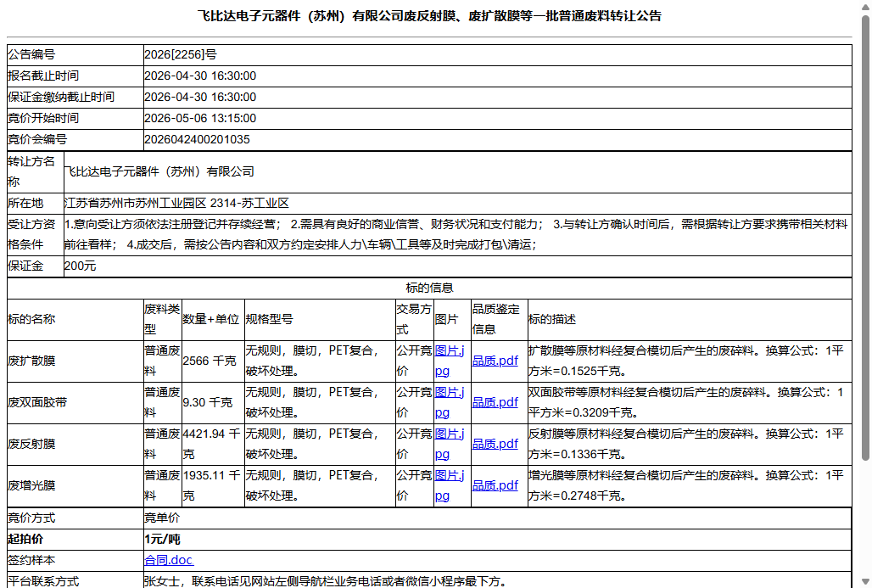Click deposit amount 200元
This screenshot has width=872, height=588.
click(80, 266)
